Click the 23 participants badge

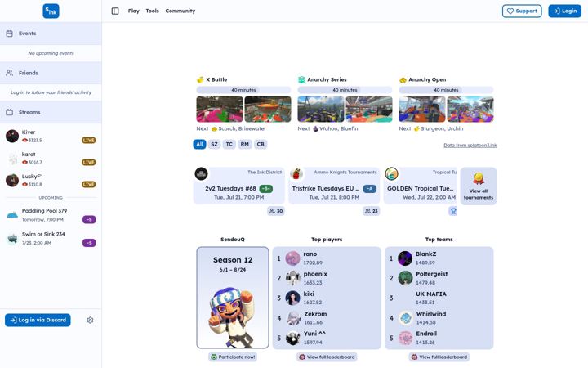click(372, 211)
